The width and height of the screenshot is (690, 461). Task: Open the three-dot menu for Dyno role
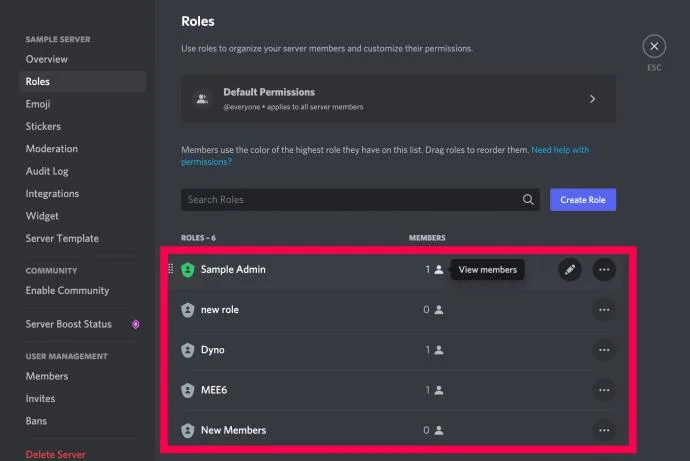pyautogui.click(x=604, y=350)
